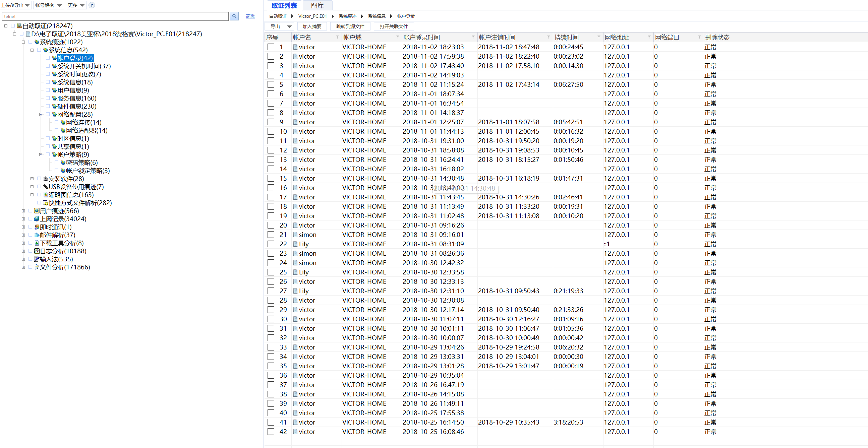868x448 pixels.
Task: Click the 安装软件 tree node icon
Action: pyautogui.click(x=46, y=179)
